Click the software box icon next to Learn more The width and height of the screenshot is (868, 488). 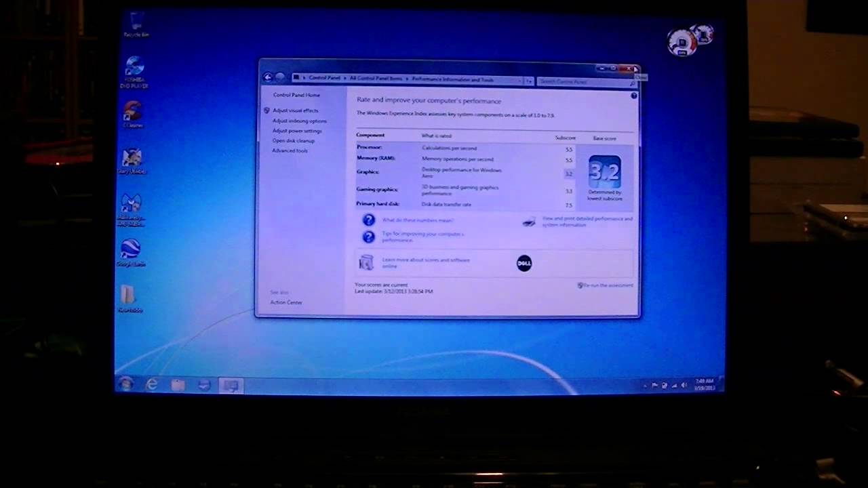tap(366, 262)
